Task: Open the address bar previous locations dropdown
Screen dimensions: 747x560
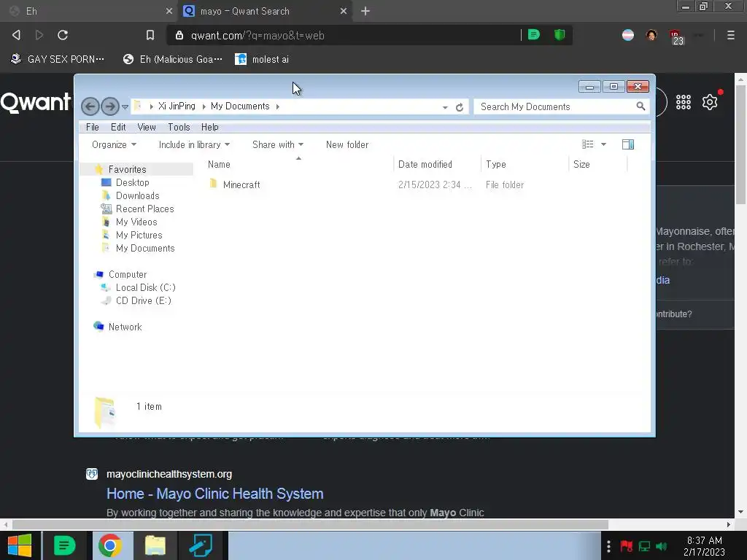Action: click(445, 107)
